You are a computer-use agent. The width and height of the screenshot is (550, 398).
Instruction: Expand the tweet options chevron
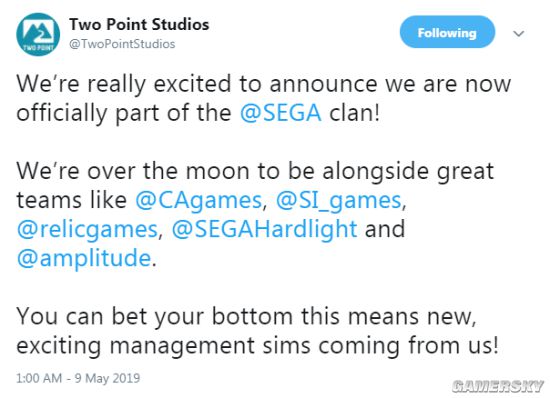click(x=518, y=34)
